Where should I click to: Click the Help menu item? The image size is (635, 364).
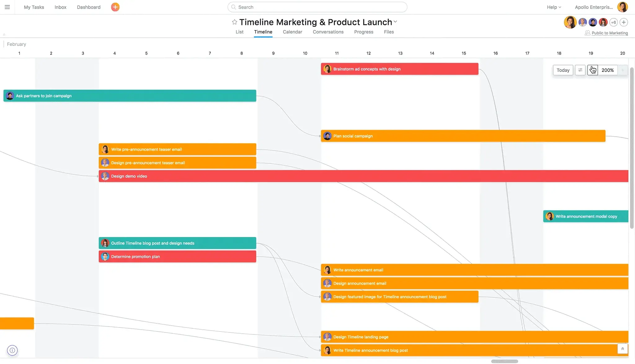click(x=552, y=7)
